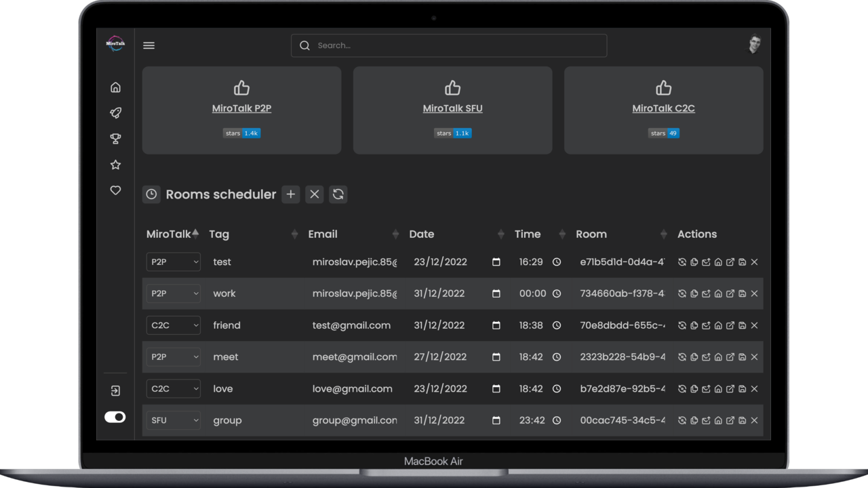Open the hamburger menu at the top left
Image resolution: width=868 pixels, height=488 pixels.
point(149,45)
